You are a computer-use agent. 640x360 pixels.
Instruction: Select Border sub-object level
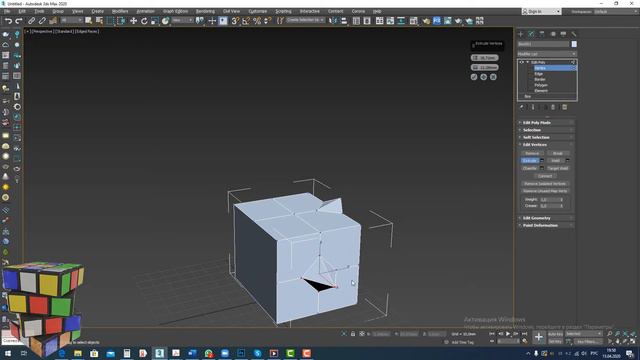540,79
